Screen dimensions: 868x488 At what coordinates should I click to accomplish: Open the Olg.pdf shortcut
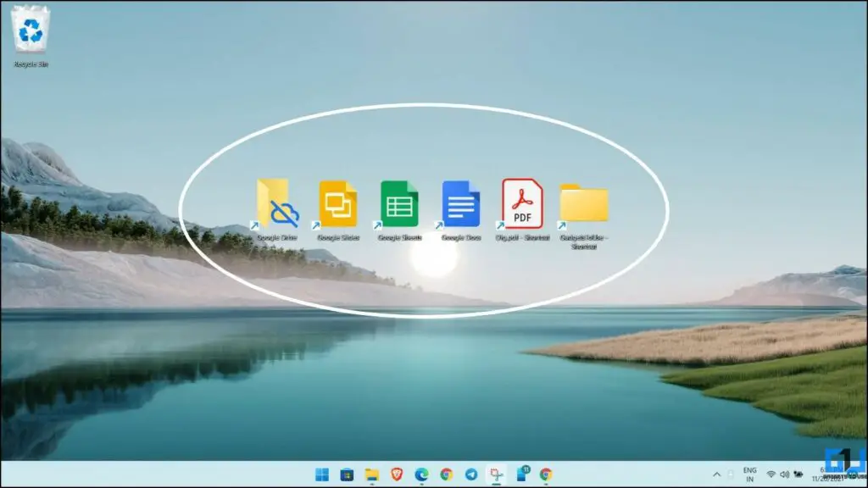click(x=520, y=203)
